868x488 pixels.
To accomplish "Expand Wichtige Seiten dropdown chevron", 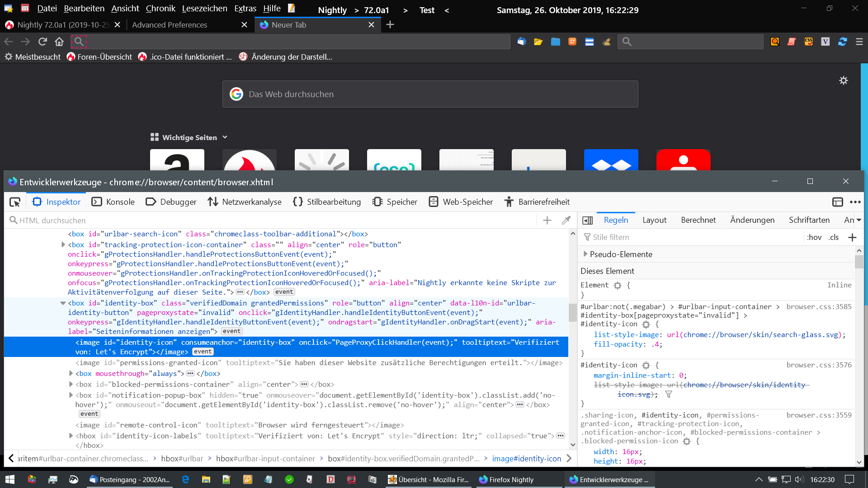I will click(x=225, y=137).
